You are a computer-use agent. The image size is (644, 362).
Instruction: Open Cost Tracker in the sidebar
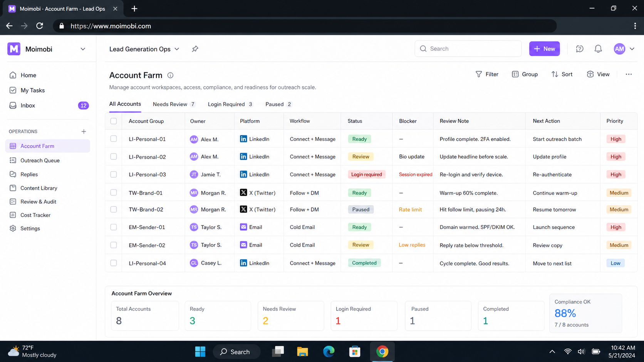click(35, 215)
